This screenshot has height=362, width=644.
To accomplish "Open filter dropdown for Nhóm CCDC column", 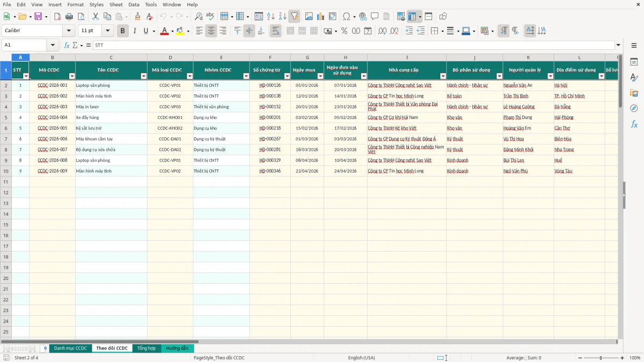I will (x=246, y=76).
